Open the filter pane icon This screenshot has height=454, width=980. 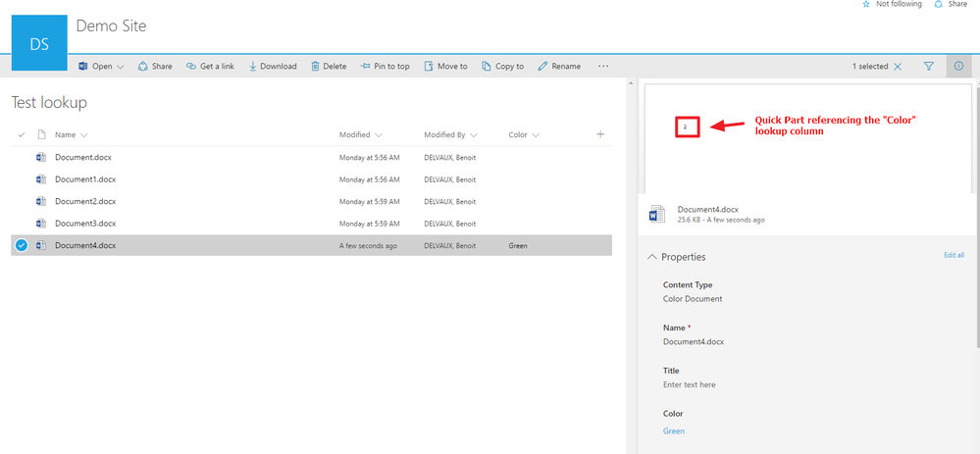(929, 67)
